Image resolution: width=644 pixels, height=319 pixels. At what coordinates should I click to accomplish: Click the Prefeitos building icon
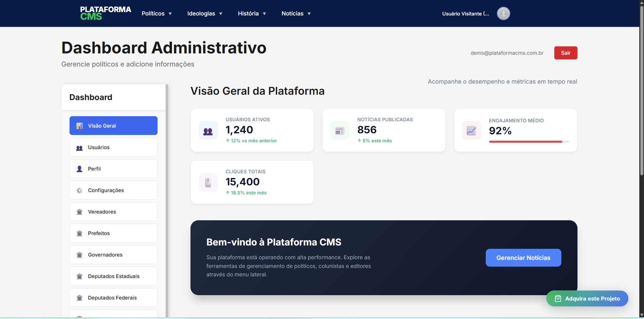tap(79, 233)
